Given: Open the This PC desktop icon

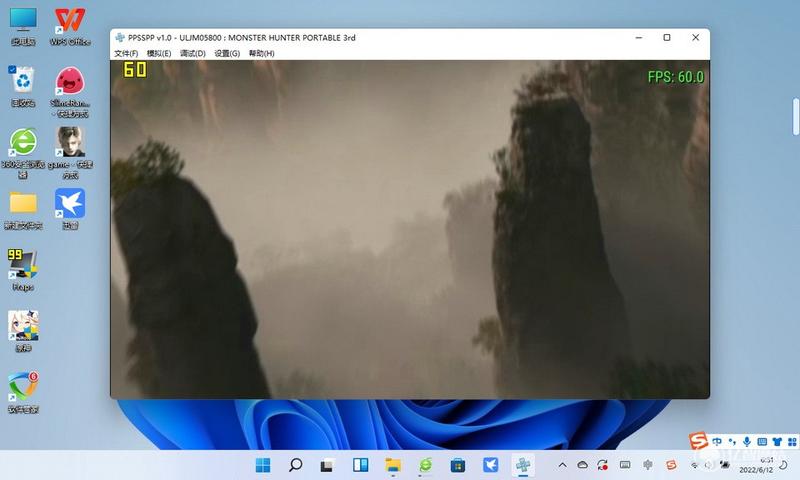Looking at the screenshot, I should 23,27.
